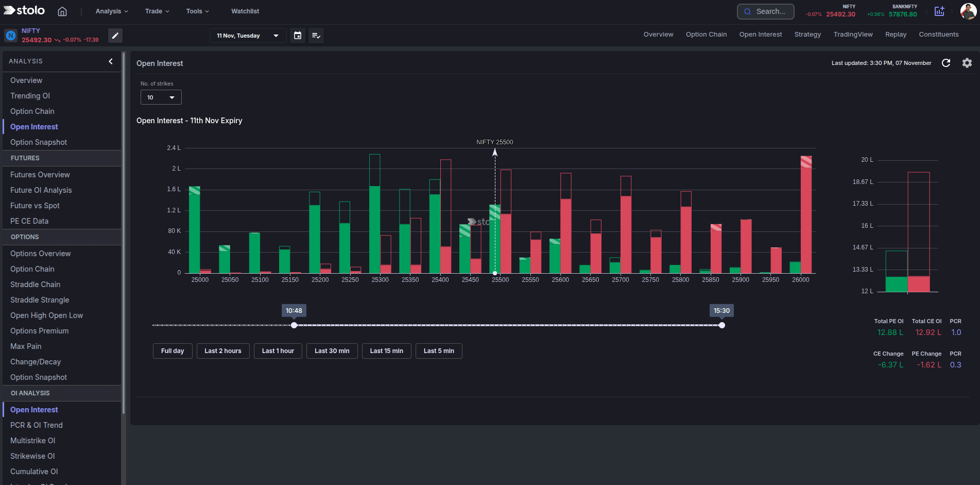
Task: Switch to the Option Chain tab
Action: (706, 34)
